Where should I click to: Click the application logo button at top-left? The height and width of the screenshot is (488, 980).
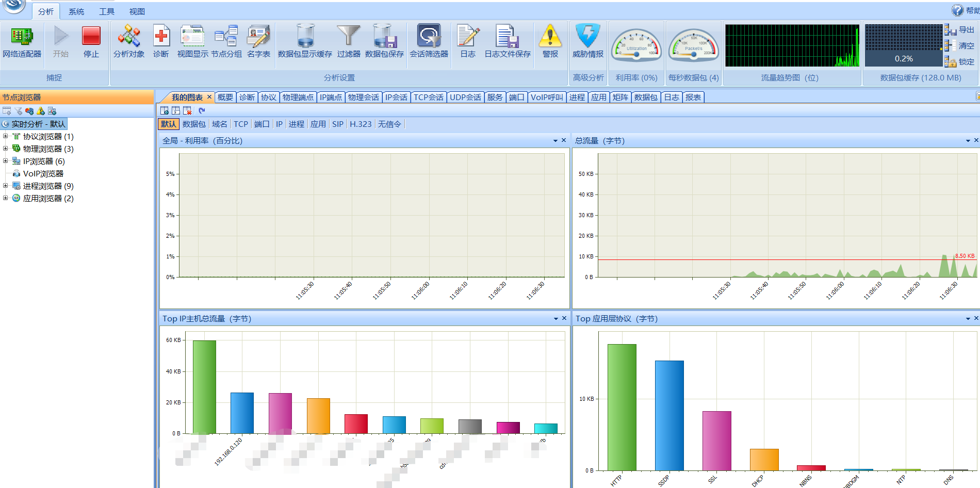[x=14, y=6]
